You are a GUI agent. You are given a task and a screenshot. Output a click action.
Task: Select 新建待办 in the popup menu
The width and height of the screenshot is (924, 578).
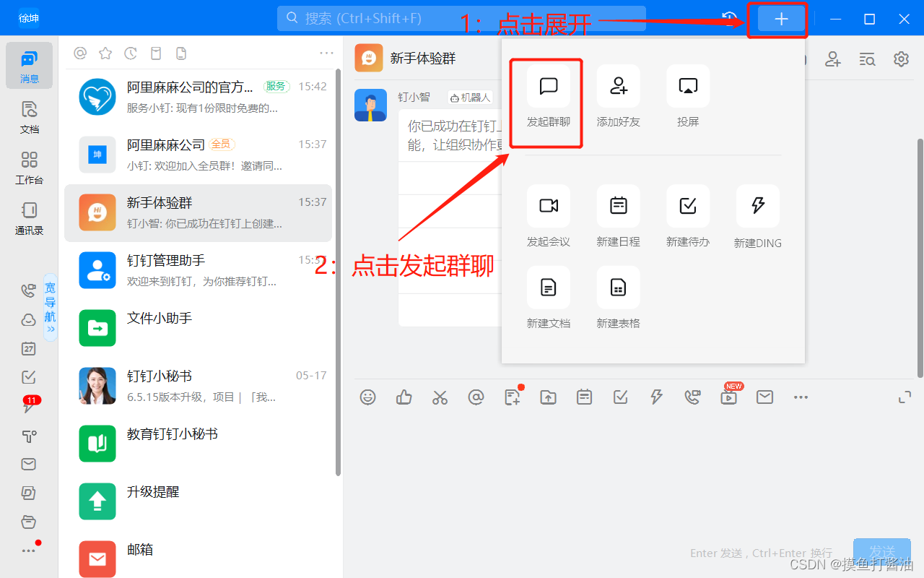point(688,216)
